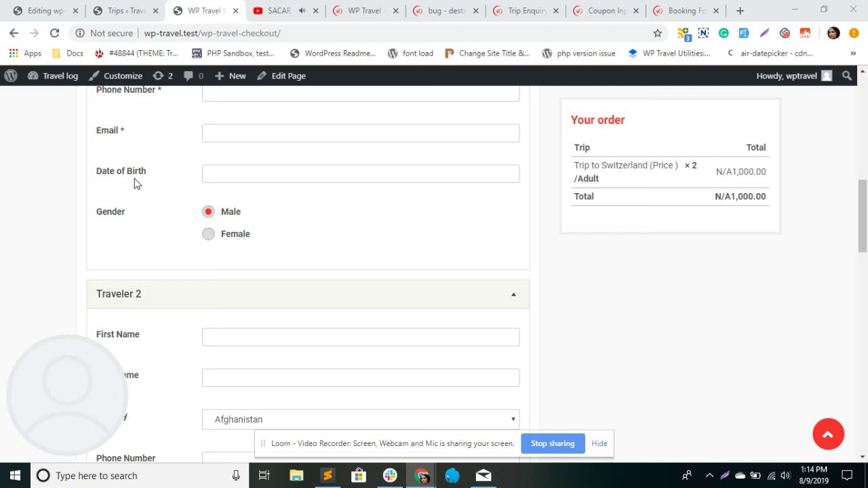
Task: Switch to the Trips tab
Action: (126, 11)
